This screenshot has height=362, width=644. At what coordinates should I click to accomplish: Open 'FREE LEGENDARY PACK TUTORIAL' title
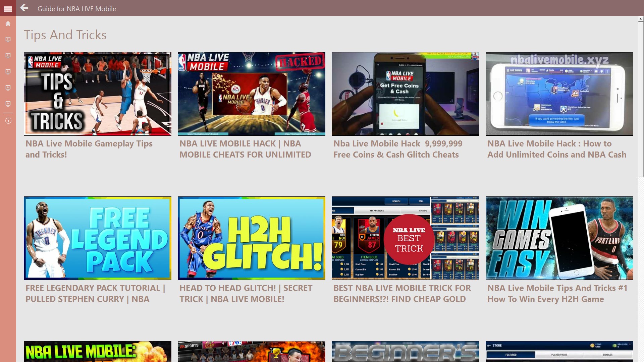pos(96,294)
